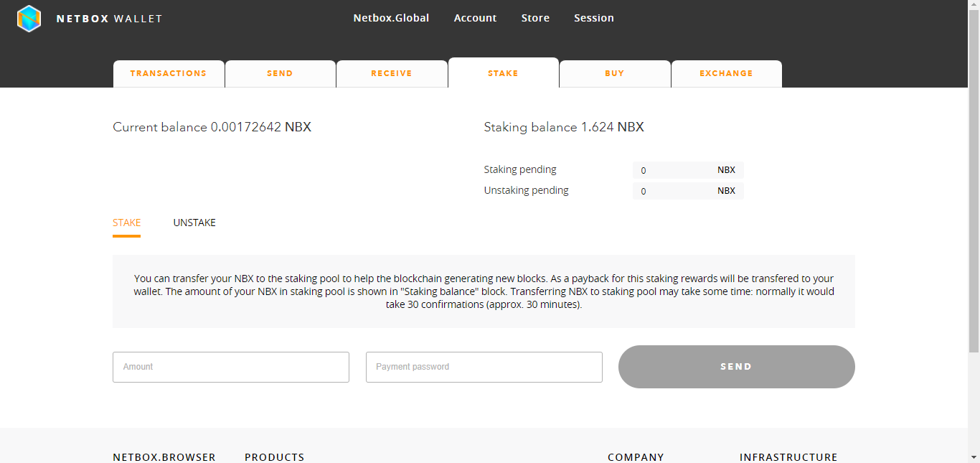Click the staking pool information paragraph
This screenshot has height=463, width=980.
484,291
